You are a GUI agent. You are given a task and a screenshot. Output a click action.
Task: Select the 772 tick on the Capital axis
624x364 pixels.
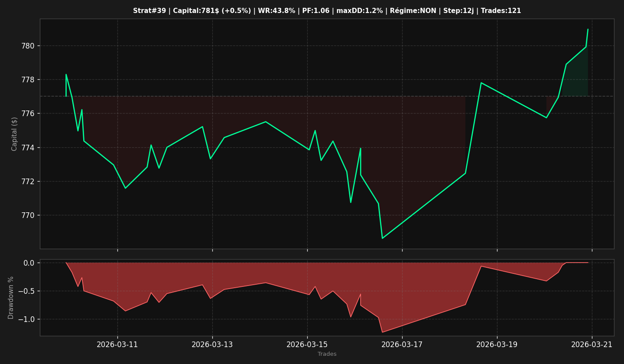(x=29, y=182)
